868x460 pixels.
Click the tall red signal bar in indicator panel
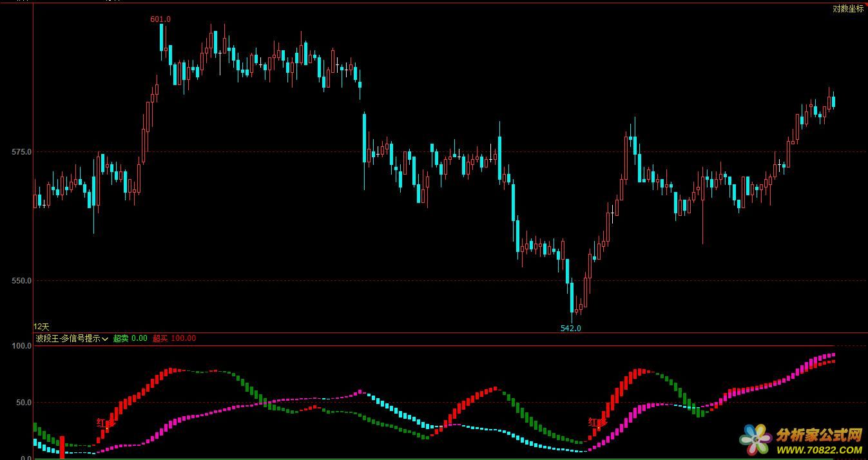[x=62, y=447]
